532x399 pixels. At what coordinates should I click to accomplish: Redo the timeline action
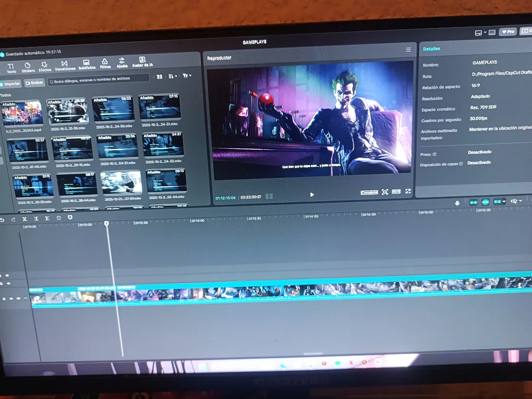pos(13,219)
